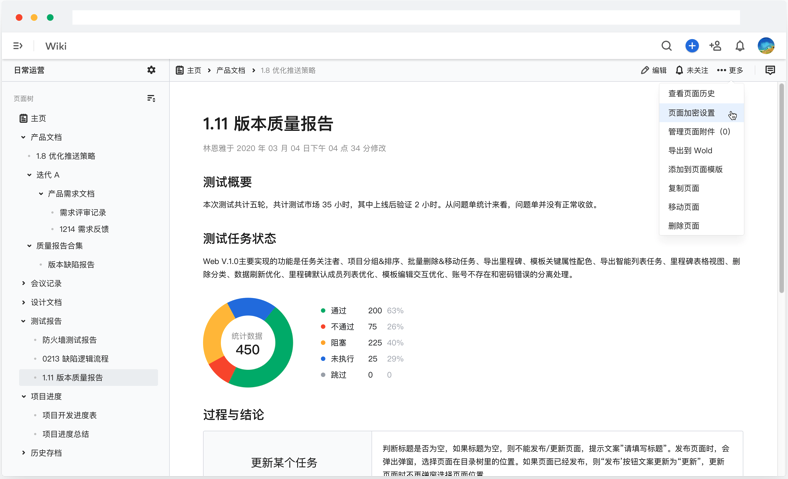Open the user avatar menu
The width and height of the screenshot is (788, 479).
point(766,46)
